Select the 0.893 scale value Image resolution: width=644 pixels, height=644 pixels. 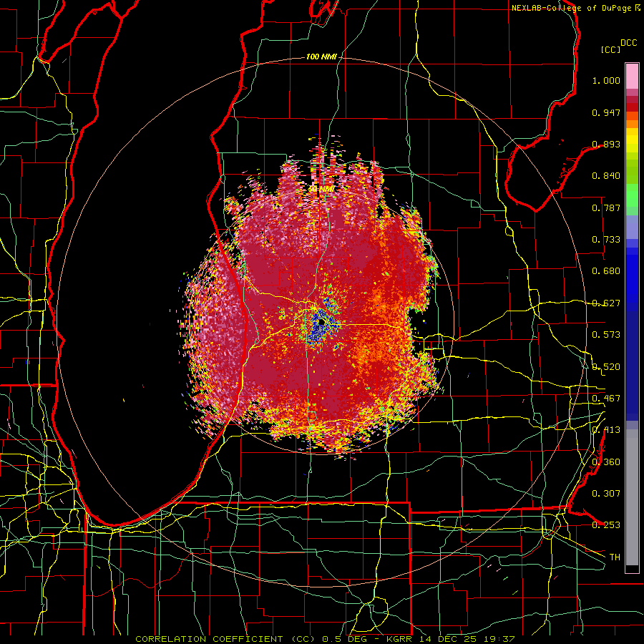click(606, 144)
